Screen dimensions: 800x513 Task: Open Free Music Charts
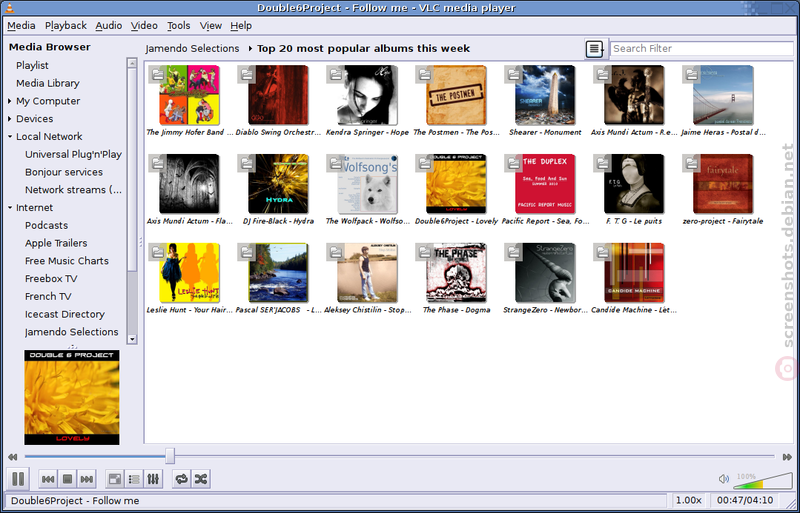(x=67, y=261)
